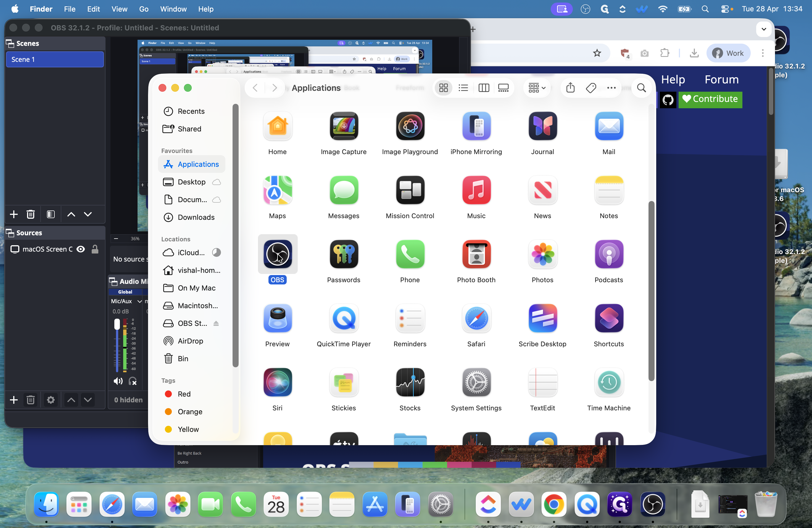This screenshot has height=528, width=812.
Task: Open the Shortcuts app icon
Action: click(609, 318)
